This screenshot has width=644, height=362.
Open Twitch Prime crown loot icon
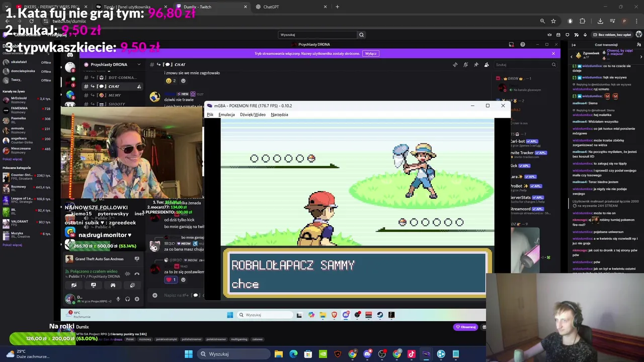(x=549, y=35)
